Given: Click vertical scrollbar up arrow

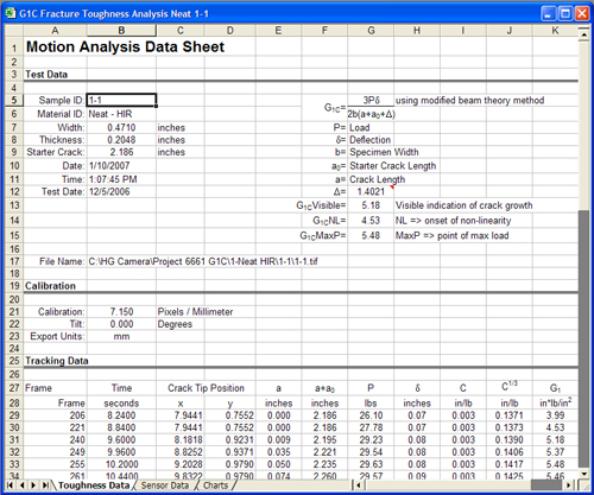Looking at the screenshot, I should (584, 34).
